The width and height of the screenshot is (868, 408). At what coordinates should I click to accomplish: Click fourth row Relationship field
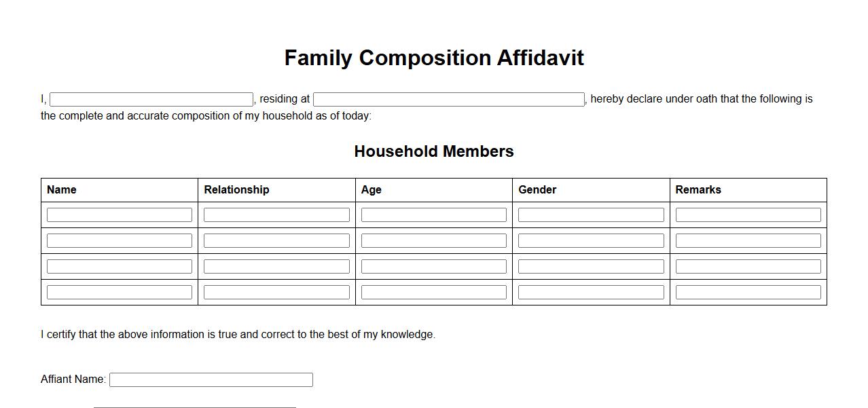click(x=276, y=292)
